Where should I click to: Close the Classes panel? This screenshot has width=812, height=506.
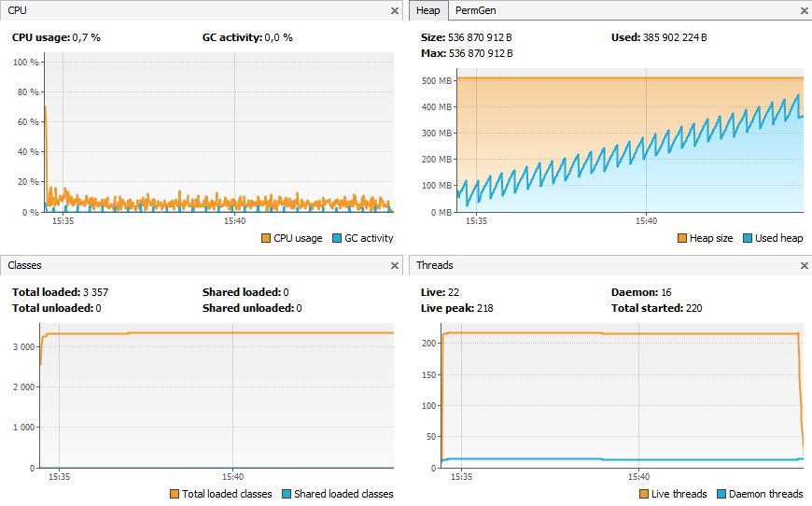point(395,266)
